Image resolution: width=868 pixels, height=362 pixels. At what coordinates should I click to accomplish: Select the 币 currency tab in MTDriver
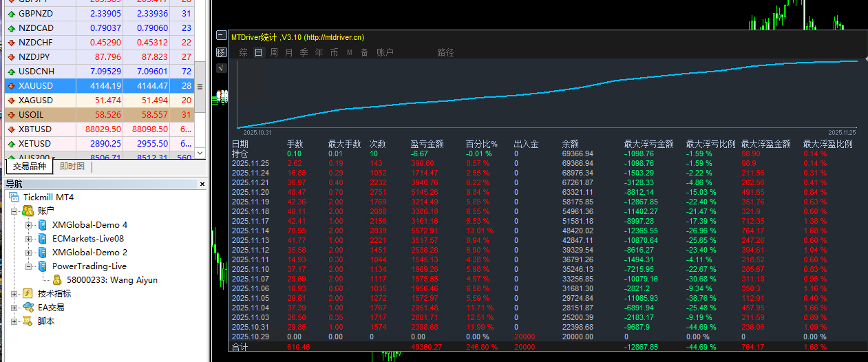(335, 52)
